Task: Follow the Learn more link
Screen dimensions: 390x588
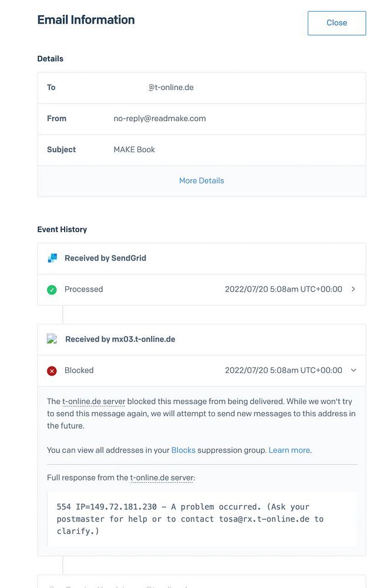Action: 289,450
